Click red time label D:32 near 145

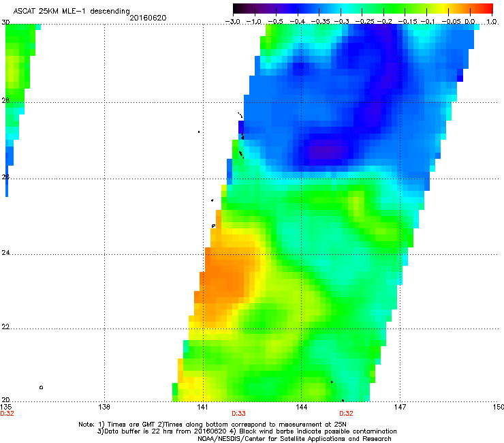click(x=346, y=414)
